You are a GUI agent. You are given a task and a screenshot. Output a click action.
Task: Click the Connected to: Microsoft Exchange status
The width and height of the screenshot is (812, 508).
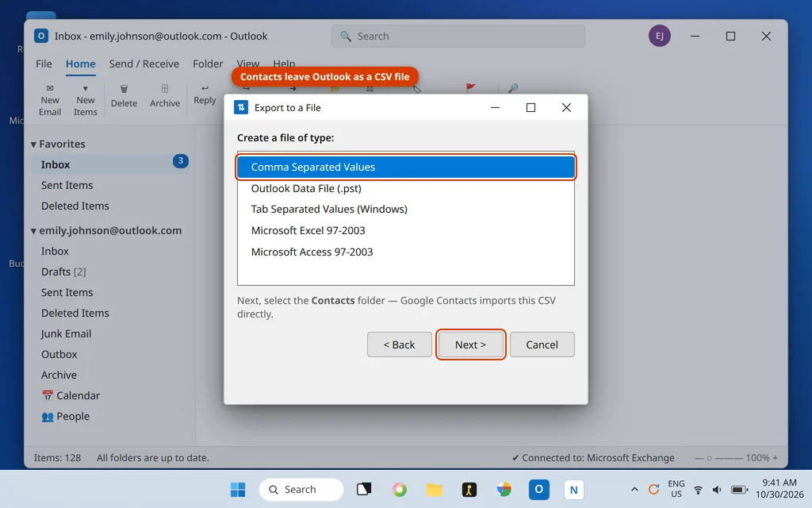pos(593,458)
